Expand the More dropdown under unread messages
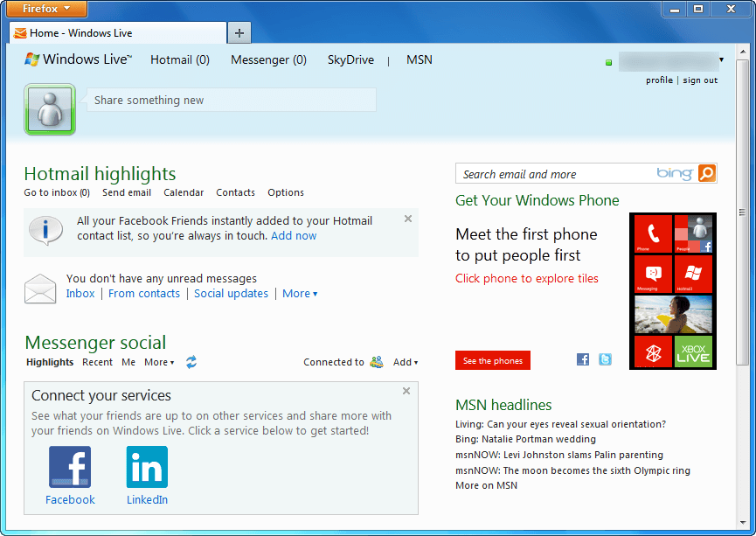Image resolution: width=756 pixels, height=536 pixels. (x=300, y=294)
